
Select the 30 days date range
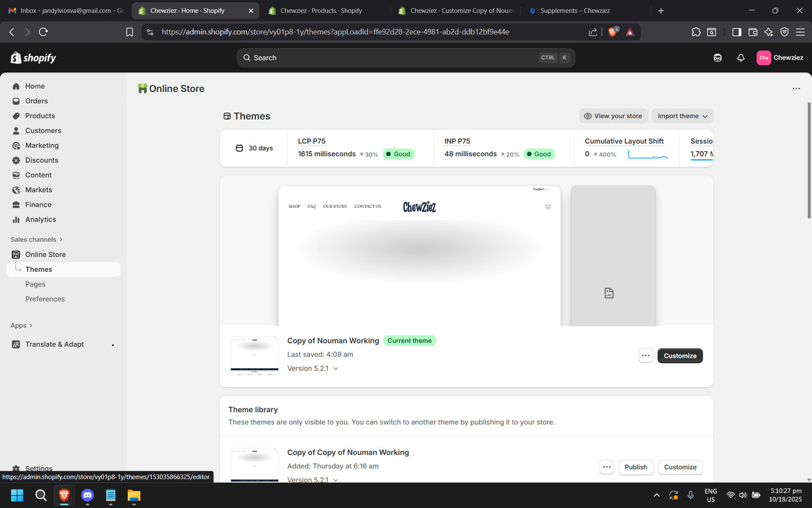254,148
